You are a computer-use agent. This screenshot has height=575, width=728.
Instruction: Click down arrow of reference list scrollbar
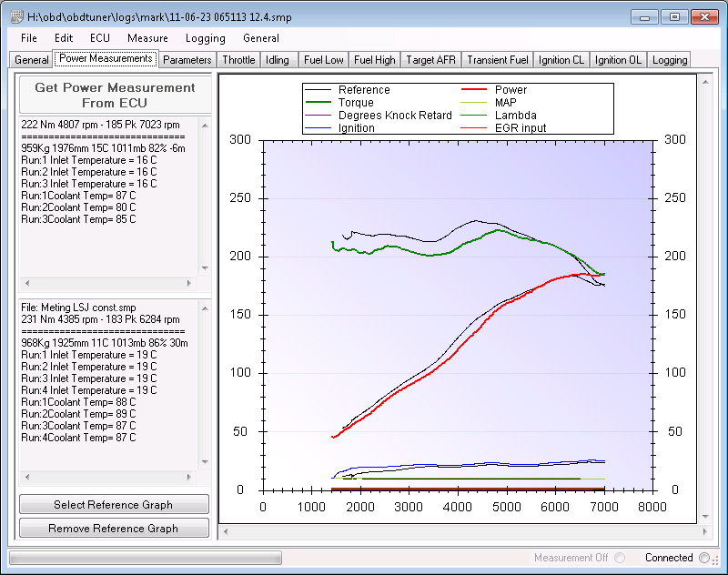(x=205, y=462)
